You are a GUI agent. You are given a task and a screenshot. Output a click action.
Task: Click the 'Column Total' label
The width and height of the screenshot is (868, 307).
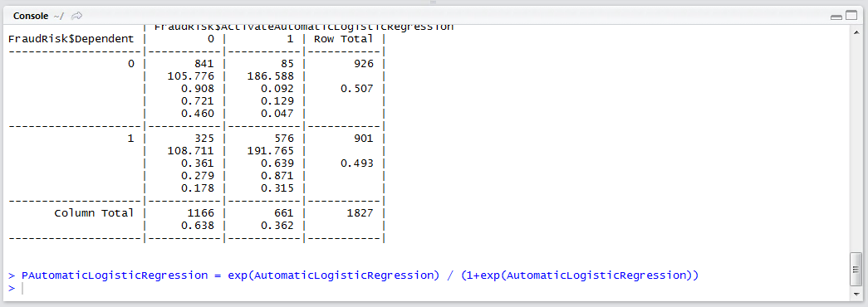(x=94, y=213)
